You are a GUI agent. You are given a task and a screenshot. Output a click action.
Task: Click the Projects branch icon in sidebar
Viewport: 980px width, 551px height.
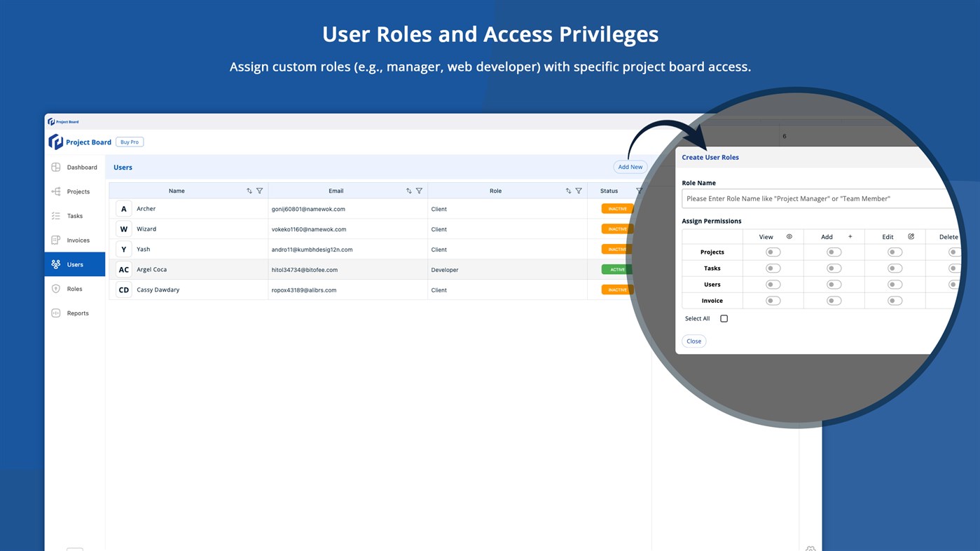[x=55, y=191]
